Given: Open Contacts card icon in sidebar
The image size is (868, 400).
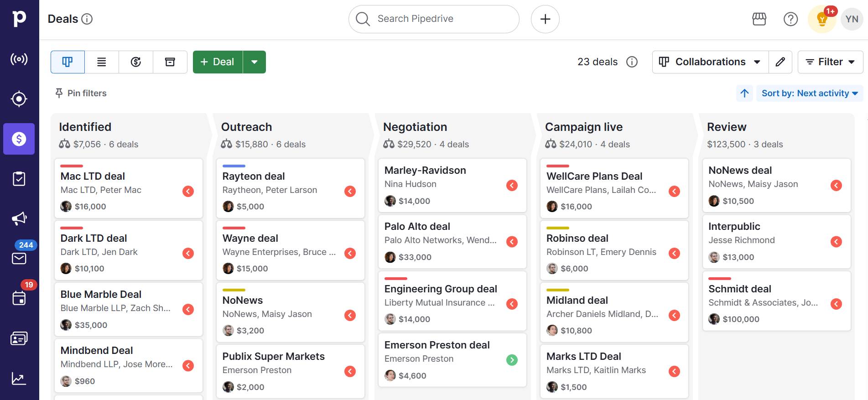Looking at the screenshot, I should [x=19, y=338].
